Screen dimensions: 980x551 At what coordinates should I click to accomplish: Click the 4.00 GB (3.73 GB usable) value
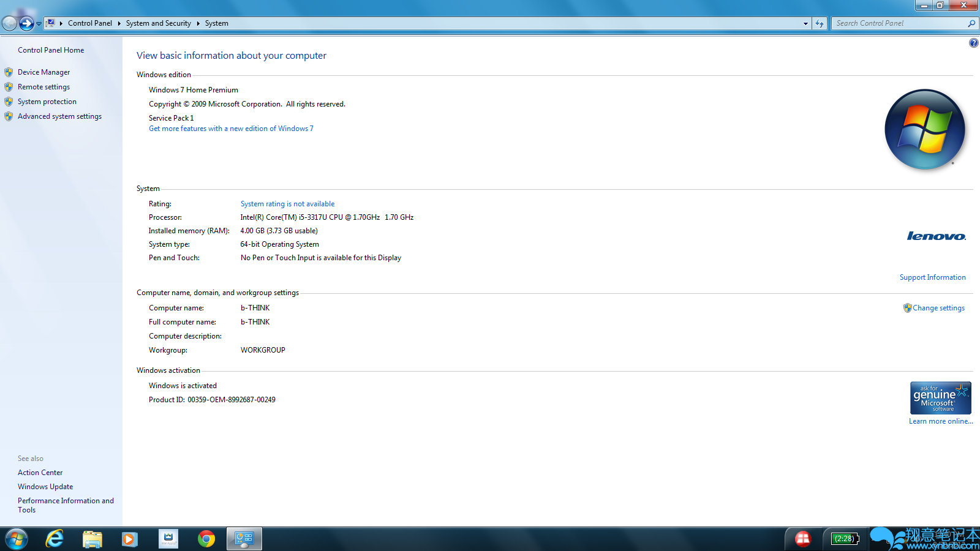(x=279, y=231)
